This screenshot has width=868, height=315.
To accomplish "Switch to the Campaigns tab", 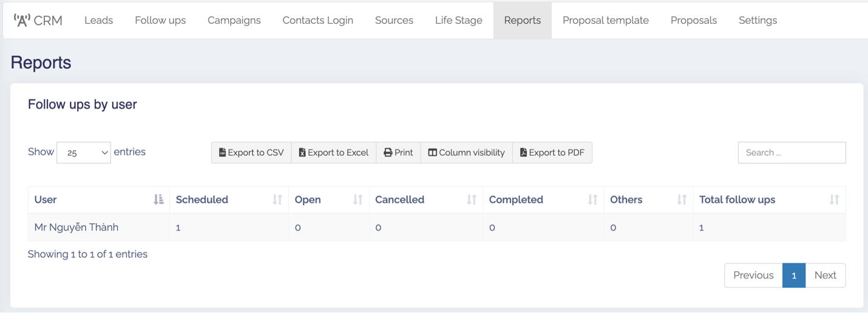I will (234, 20).
